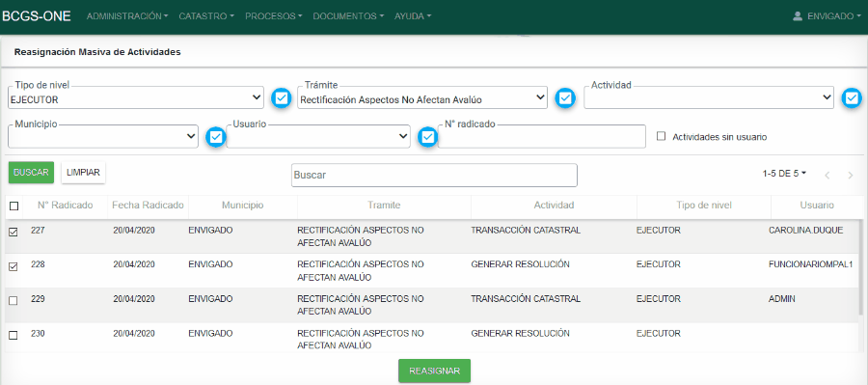Go to next results page arrow
The width and height of the screenshot is (868, 385).
(851, 176)
